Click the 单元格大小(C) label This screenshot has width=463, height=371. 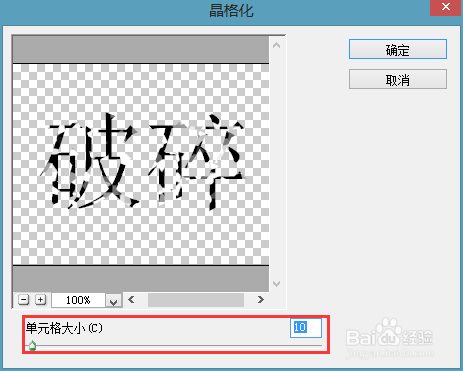pos(64,328)
